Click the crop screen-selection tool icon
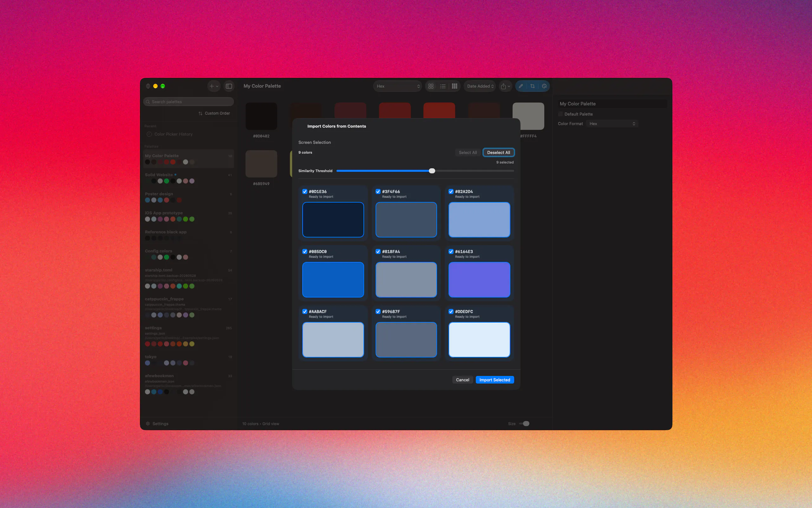812x508 pixels. (533, 86)
